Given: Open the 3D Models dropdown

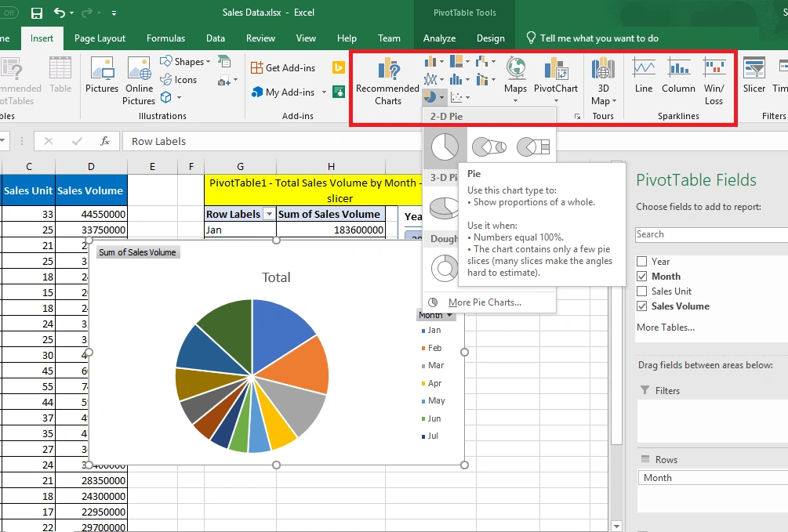Looking at the screenshot, I should click(x=170, y=97).
